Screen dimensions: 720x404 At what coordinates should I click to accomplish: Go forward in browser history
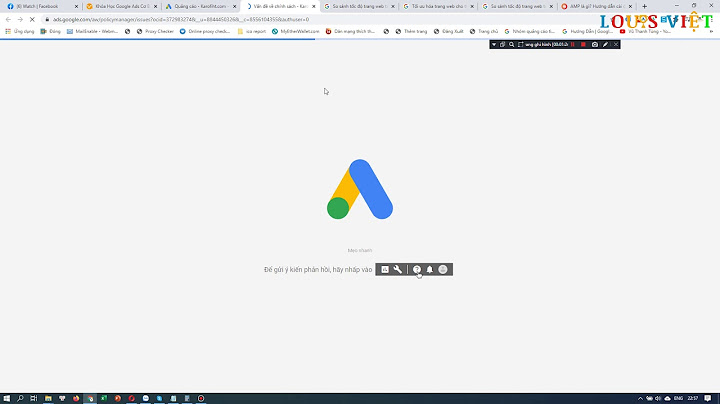tap(20, 19)
